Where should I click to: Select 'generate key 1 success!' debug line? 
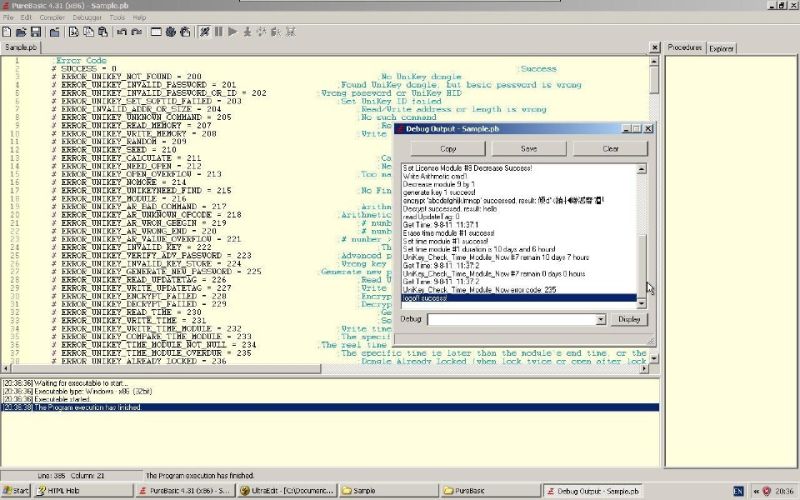coord(519,192)
